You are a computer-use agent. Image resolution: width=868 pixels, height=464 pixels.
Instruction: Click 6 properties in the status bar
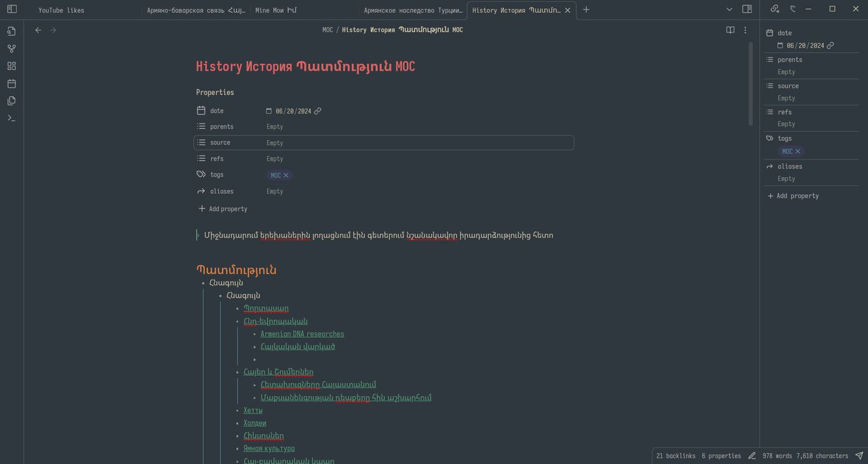pyautogui.click(x=722, y=456)
